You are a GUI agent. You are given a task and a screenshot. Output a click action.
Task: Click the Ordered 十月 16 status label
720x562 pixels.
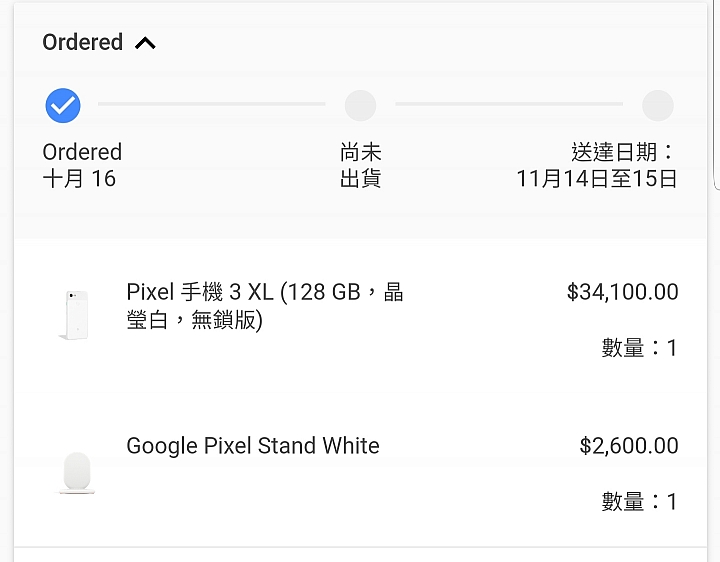[82, 165]
